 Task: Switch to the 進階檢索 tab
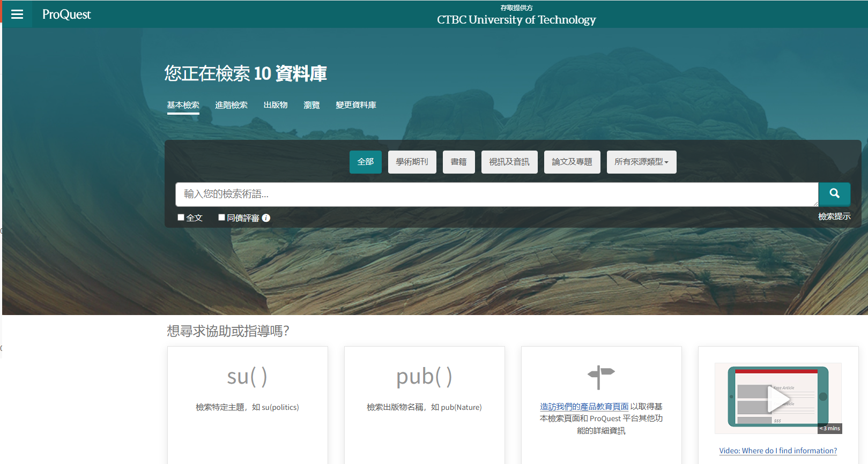tap(231, 105)
